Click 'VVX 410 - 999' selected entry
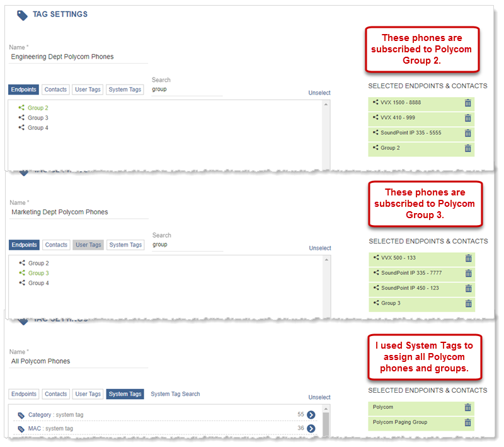 click(421, 118)
